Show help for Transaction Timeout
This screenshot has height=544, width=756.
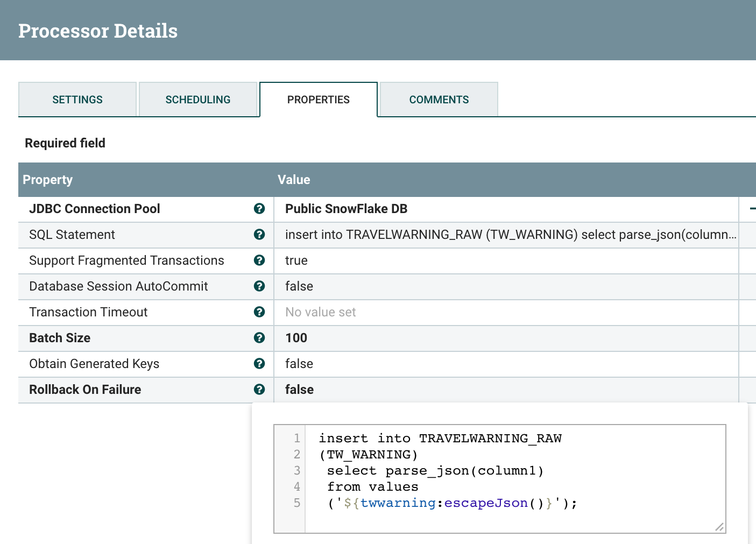[259, 312]
